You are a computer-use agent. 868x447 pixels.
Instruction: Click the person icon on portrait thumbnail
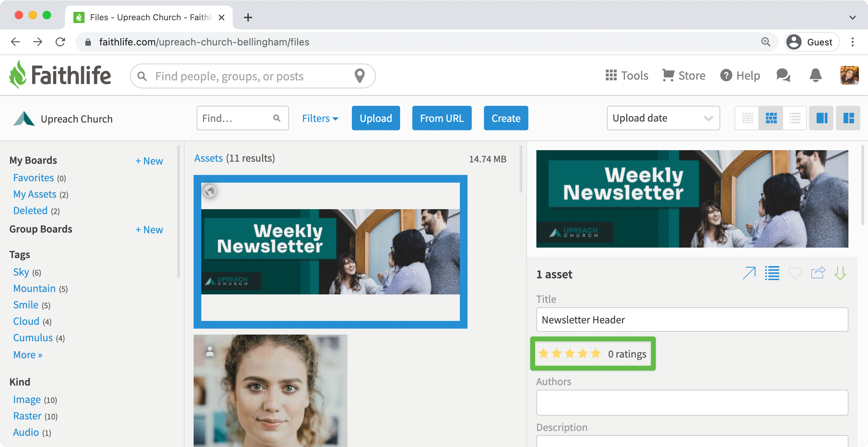[210, 351]
